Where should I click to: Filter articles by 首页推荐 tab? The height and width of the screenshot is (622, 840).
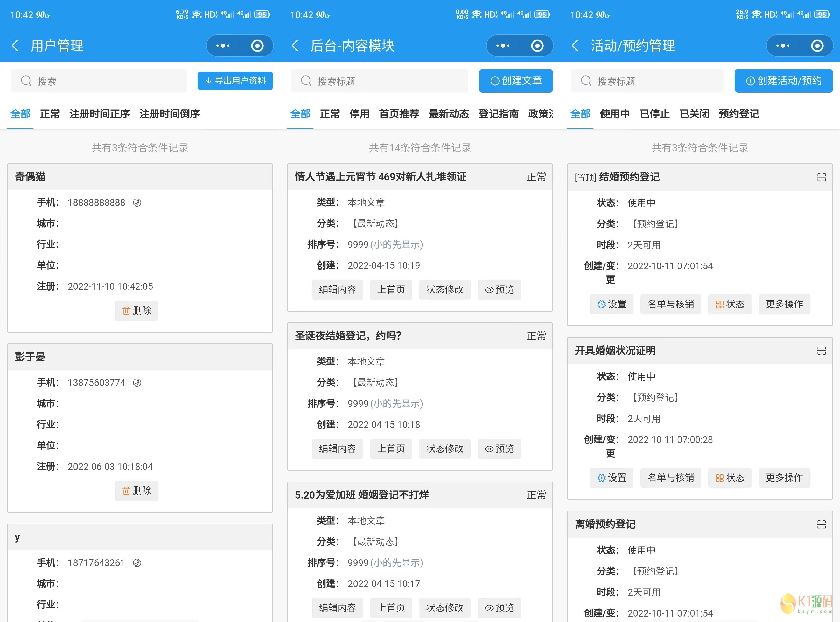(x=399, y=114)
